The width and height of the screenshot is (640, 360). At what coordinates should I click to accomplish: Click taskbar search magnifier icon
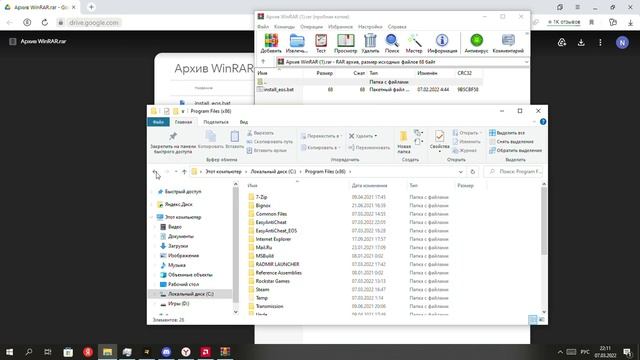[29, 351]
